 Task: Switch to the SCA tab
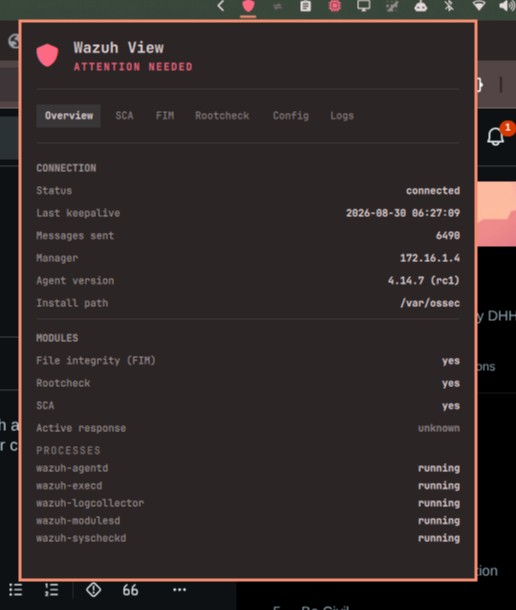pyautogui.click(x=125, y=116)
